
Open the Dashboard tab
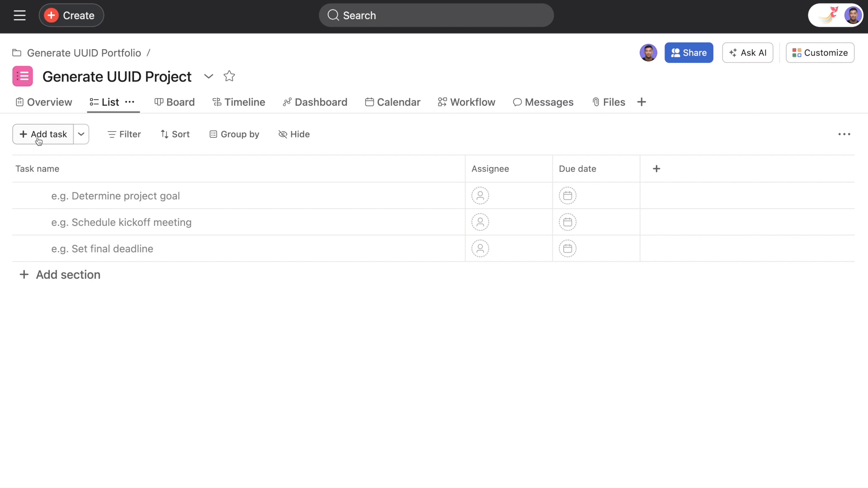[x=315, y=102]
